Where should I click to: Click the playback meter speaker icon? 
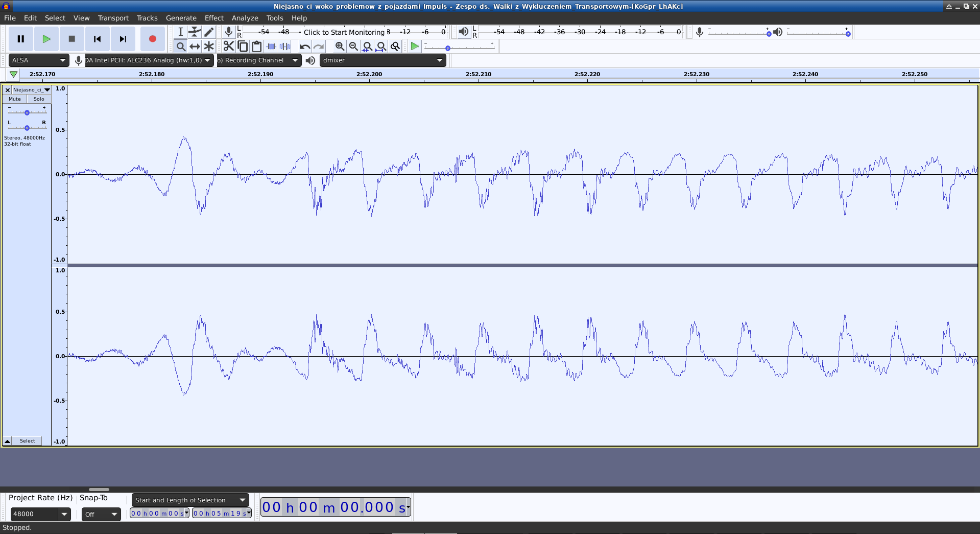pyautogui.click(x=463, y=32)
